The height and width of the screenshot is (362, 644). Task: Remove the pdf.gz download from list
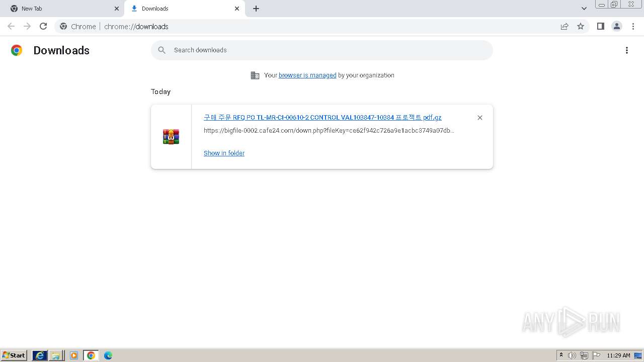[x=480, y=118]
